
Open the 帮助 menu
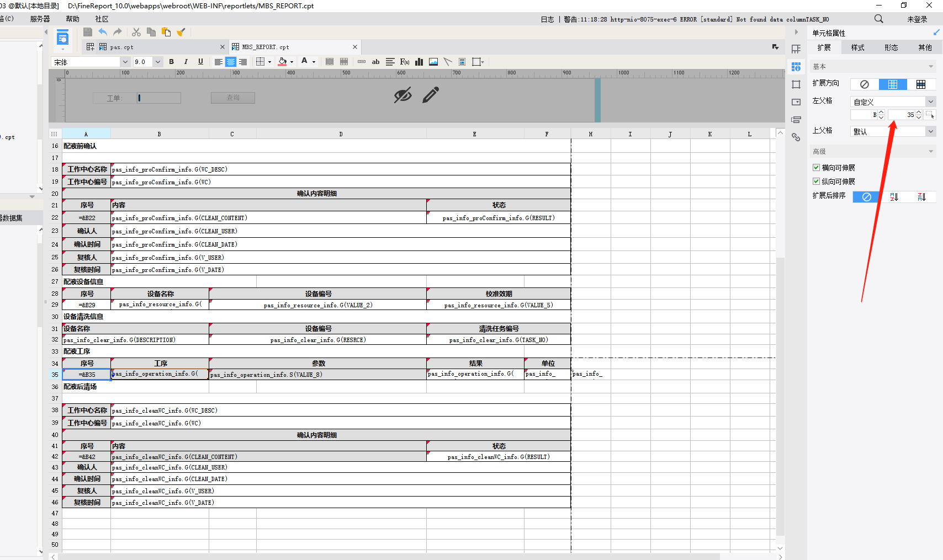point(73,19)
